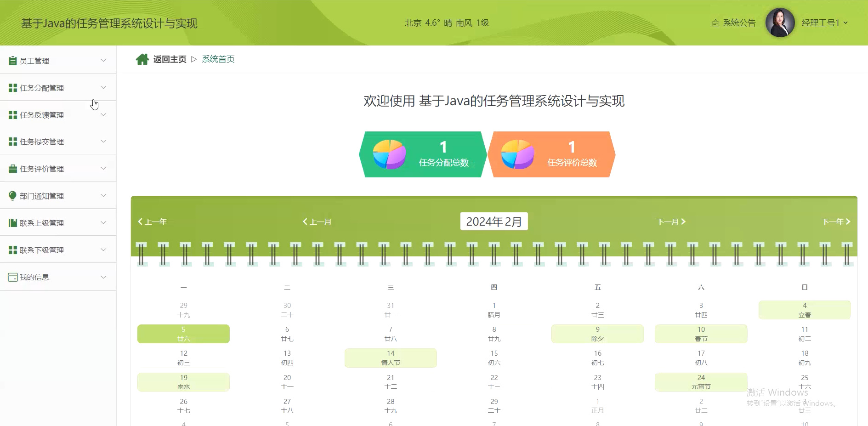Go to previous year with 上一年
Viewport: 868px width, 426px height.
153,222
